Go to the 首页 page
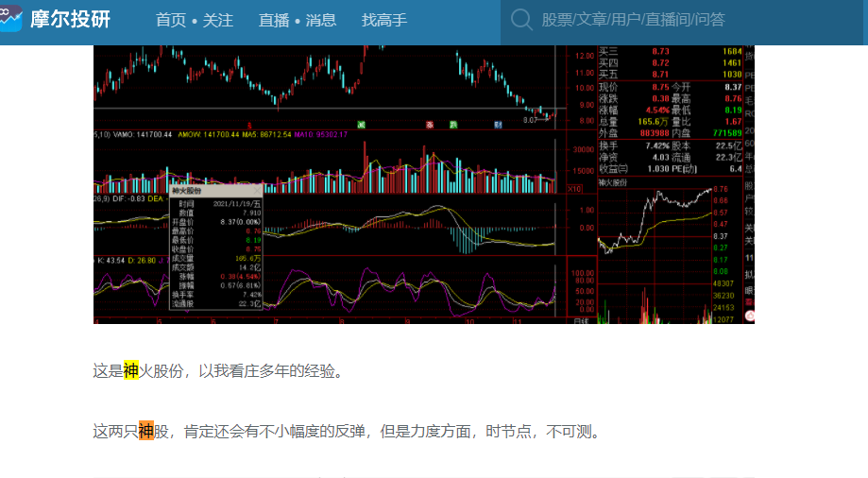 click(x=171, y=21)
